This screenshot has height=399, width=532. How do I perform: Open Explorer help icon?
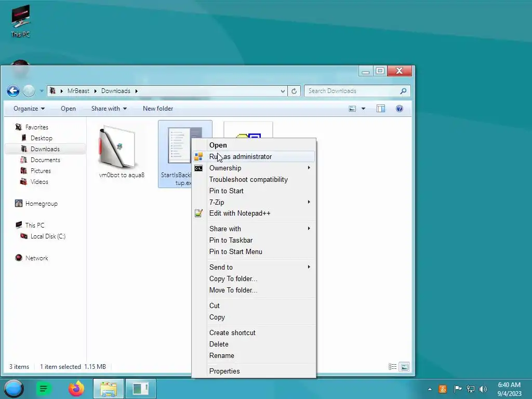(x=400, y=109)
